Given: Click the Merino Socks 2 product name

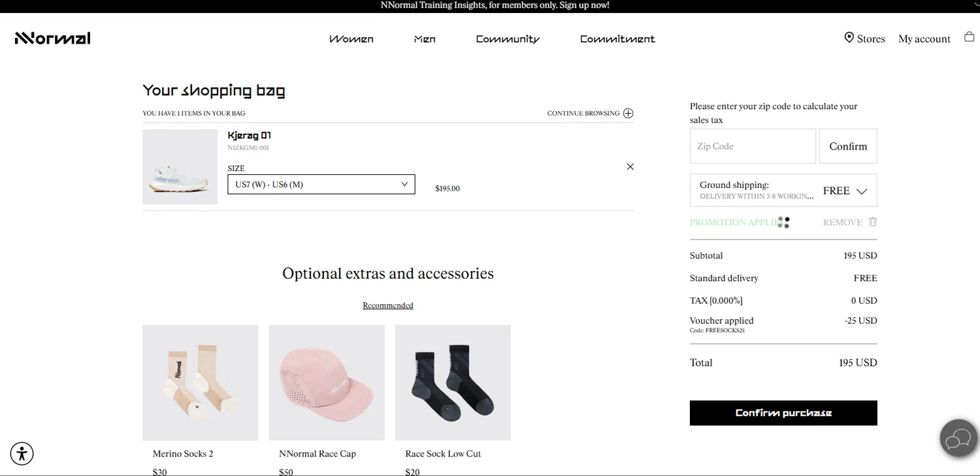Looking at the screenshot, I should coord(183,454).
